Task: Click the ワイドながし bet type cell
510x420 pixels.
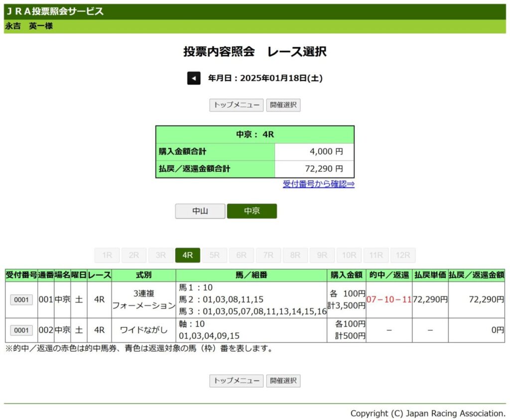Action: (144, 330)
